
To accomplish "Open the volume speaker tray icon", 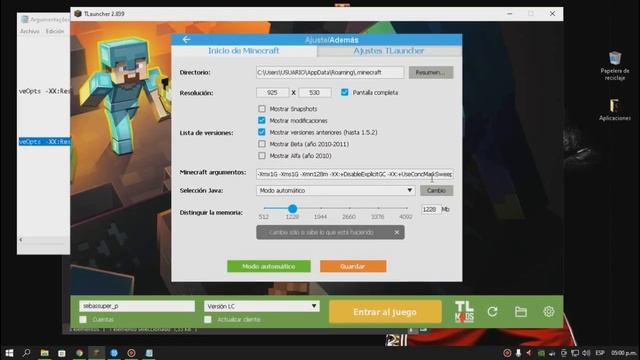I will pyautogui.click(x=586, y=353).
